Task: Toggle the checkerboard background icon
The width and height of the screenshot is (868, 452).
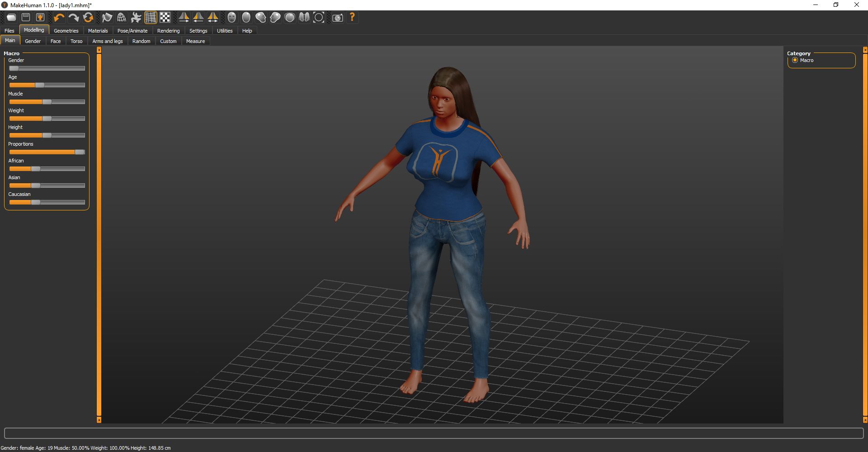Action: click(x=165, y=18)
